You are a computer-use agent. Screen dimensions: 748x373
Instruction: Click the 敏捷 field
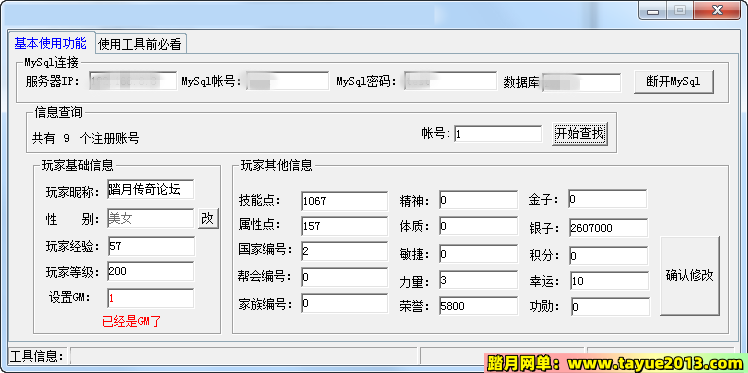(x=478, y=255)
